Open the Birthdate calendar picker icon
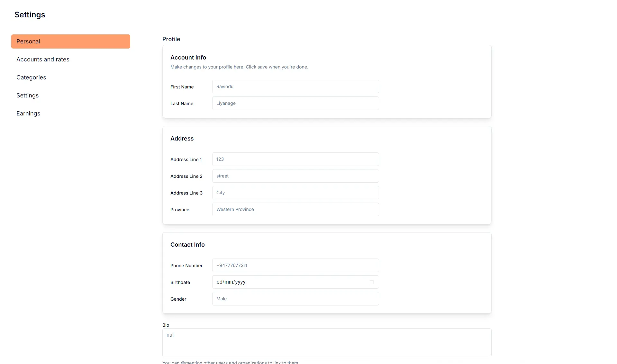The width and height of the screenshot is (617, 364). point(371,282)
